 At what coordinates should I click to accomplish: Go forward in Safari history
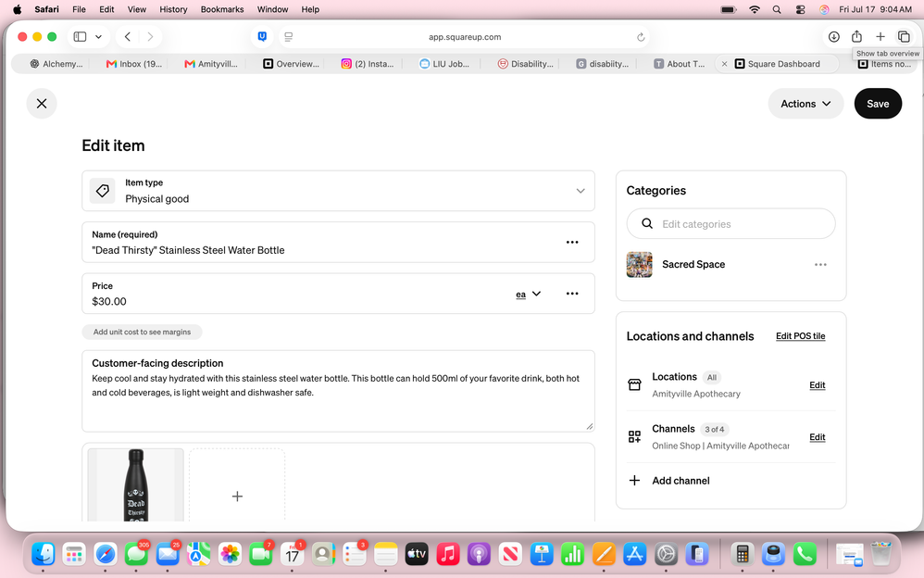[x=150, y=36]
